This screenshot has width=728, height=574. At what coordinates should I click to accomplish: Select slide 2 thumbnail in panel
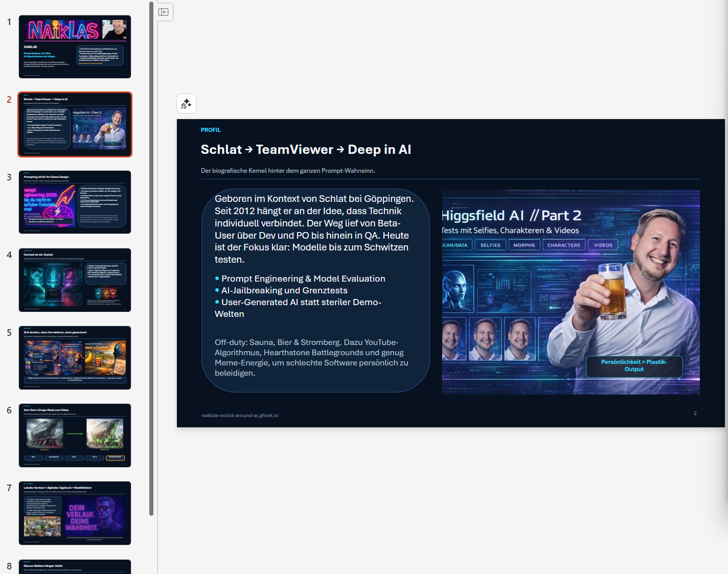coord(75,125)
